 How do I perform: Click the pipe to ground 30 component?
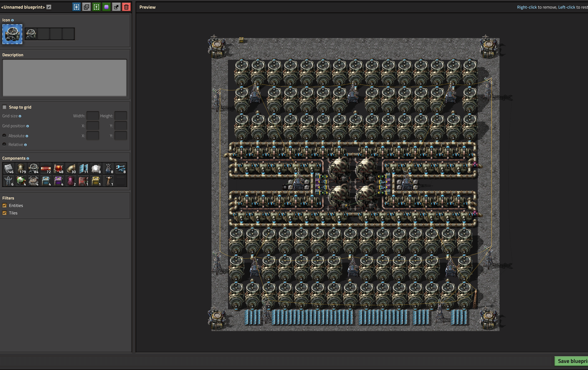click(71, 168)
